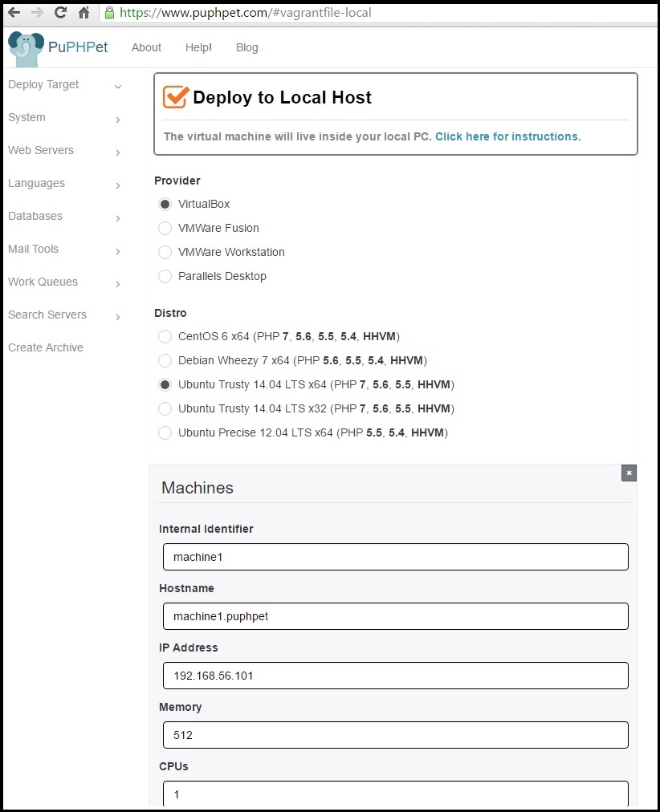Click the PuPHPet elephant logo
660x812 pixels.
coord(26,49)
